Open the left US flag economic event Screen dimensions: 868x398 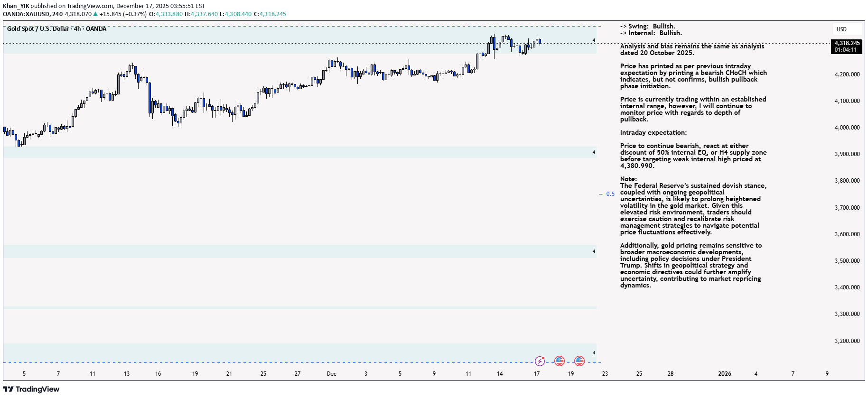pos(560,361)
